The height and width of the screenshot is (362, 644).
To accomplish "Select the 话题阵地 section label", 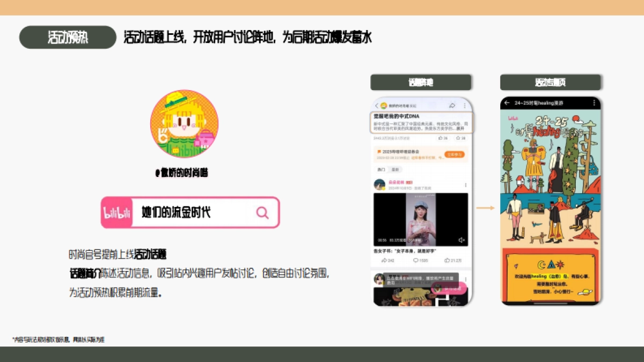I will pos(421,82).
